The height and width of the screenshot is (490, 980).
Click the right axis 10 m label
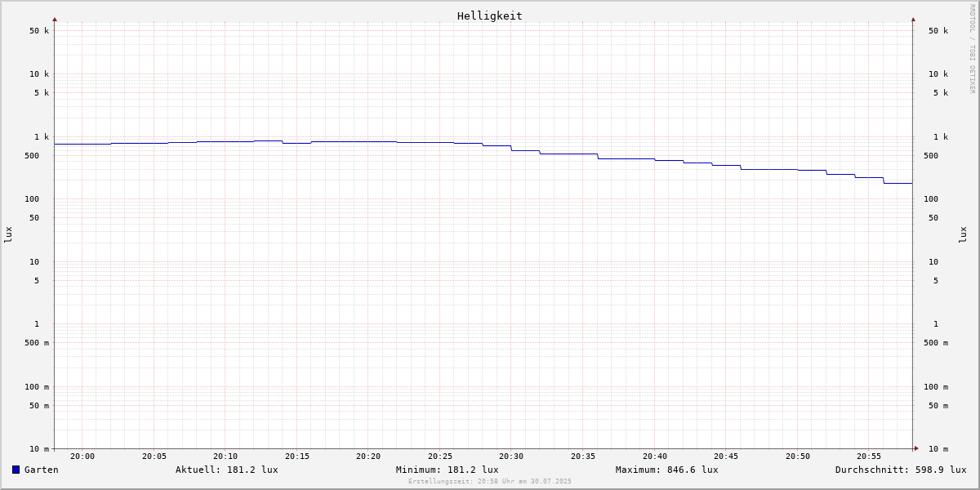pos(938,449)
